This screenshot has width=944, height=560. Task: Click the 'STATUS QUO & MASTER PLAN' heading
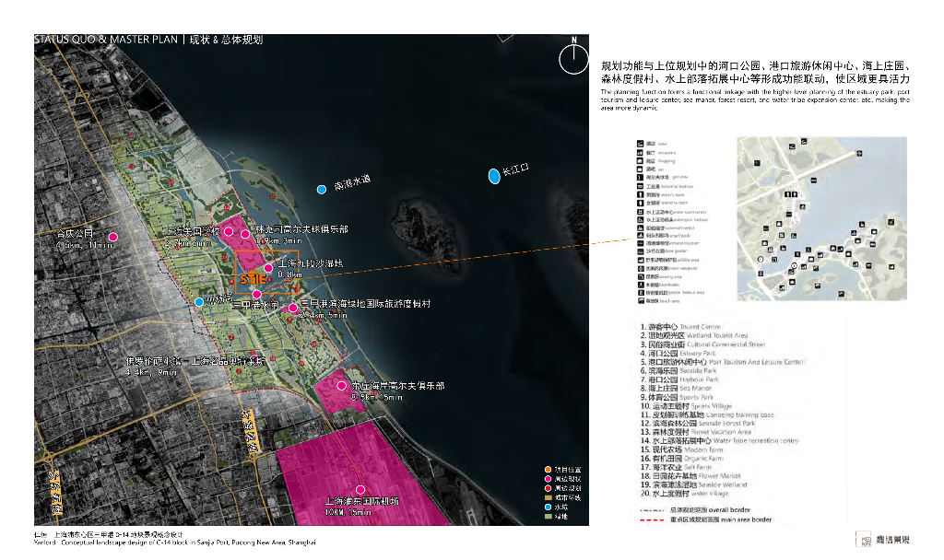click(106, 40)
